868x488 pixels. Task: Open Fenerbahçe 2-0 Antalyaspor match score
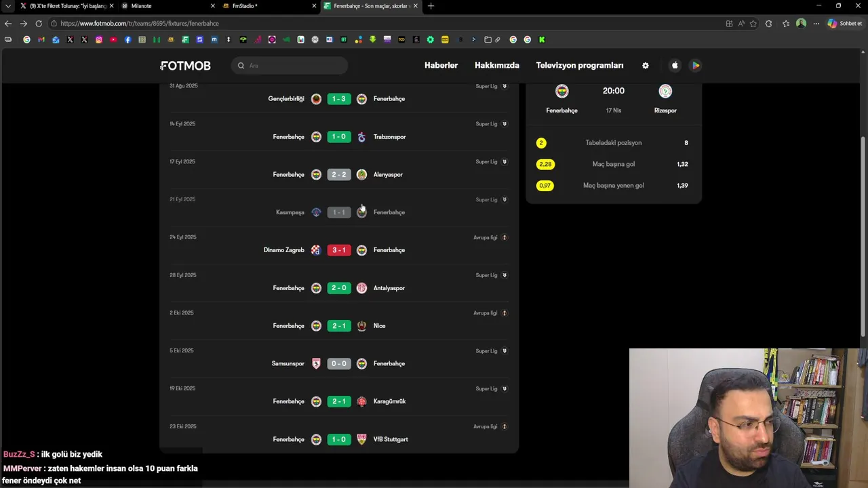[x=339, y=288]
